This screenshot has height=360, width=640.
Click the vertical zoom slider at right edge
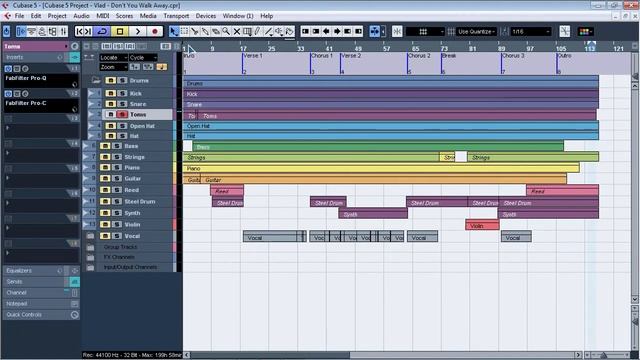pyautogui.click(x=635, y=323)
